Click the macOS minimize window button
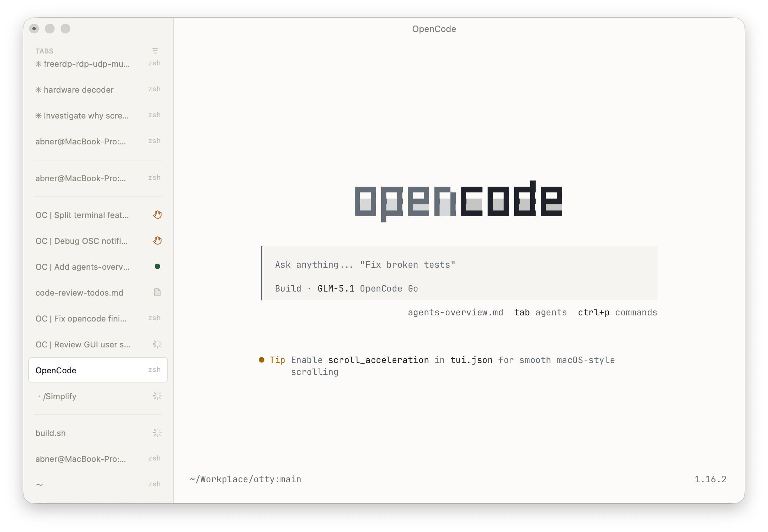The image size is (768, 532). [50, 29]
